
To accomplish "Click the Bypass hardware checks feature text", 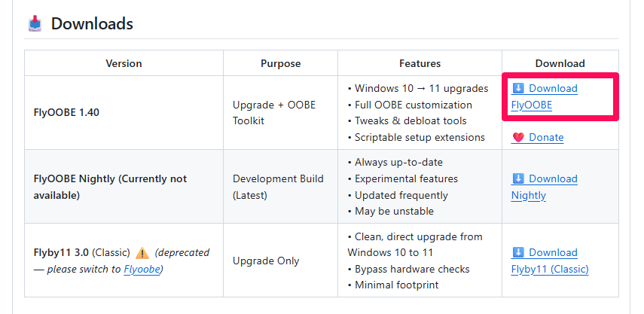I will (413, 269).
